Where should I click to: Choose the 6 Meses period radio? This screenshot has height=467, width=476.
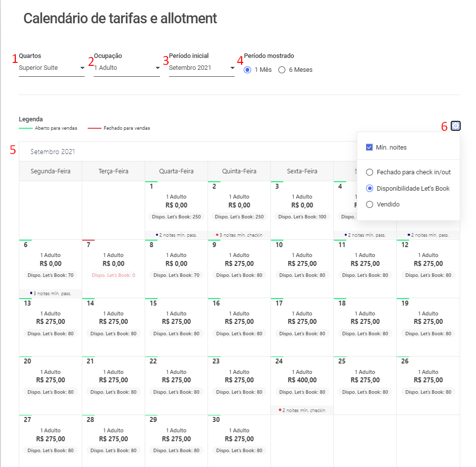tap(282, 70)
